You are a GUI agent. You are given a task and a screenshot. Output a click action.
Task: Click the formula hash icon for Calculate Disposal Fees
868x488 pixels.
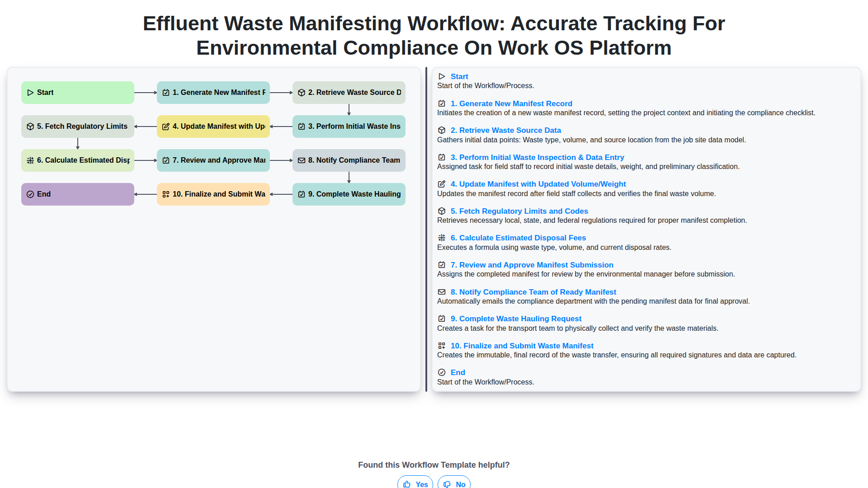click(x=442, y=238)
